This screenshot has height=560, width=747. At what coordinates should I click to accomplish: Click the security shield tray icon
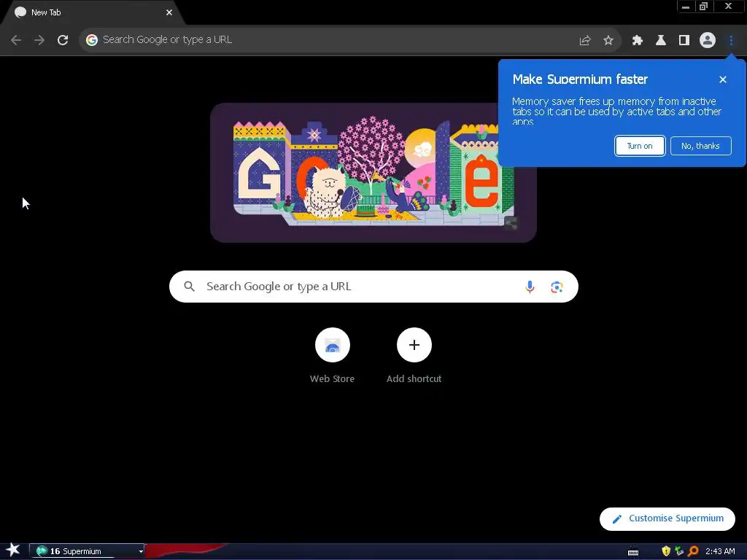point(665,551)
